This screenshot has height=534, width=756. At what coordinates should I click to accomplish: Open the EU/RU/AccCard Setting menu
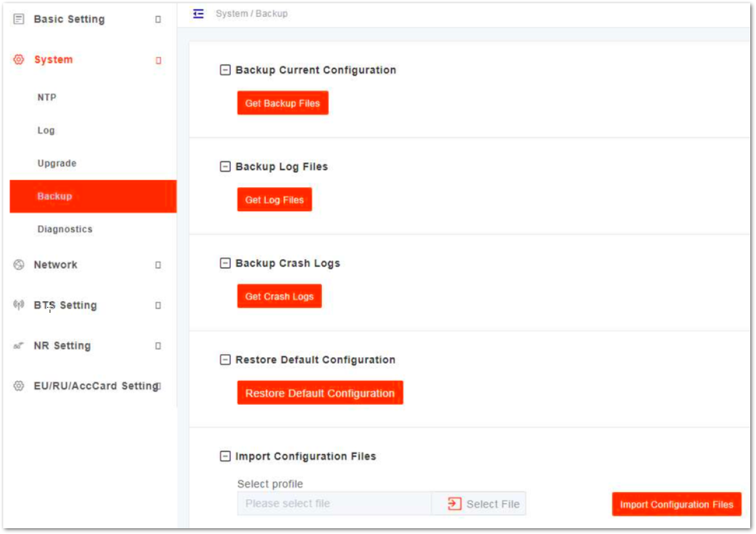tap(96, 386)
